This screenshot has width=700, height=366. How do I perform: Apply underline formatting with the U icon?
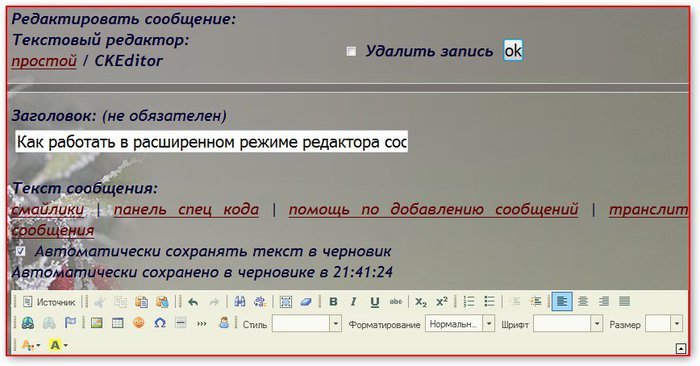pyautogui.click(x=375, y=302)
